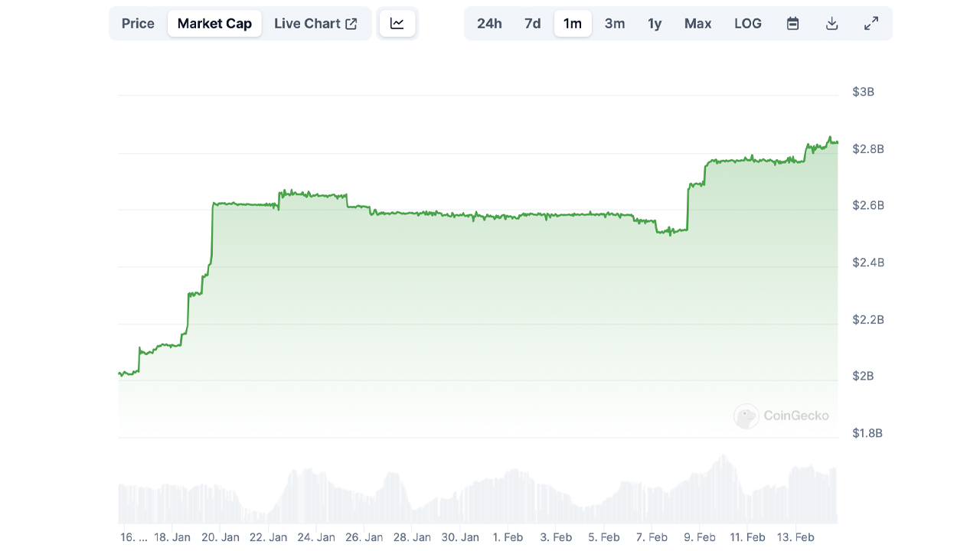Switch to the Price tab
This screenshot has height=551, width=980.
coord(138,24)
